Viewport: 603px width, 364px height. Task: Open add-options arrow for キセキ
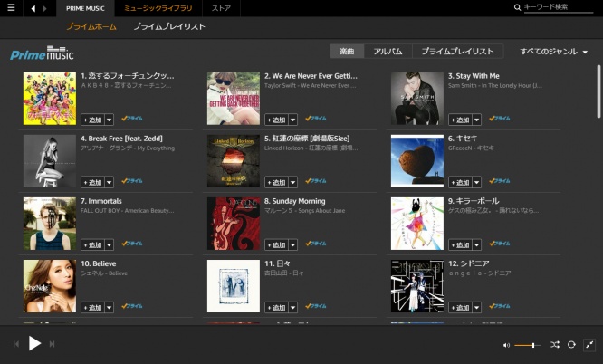tap(477, 182)
